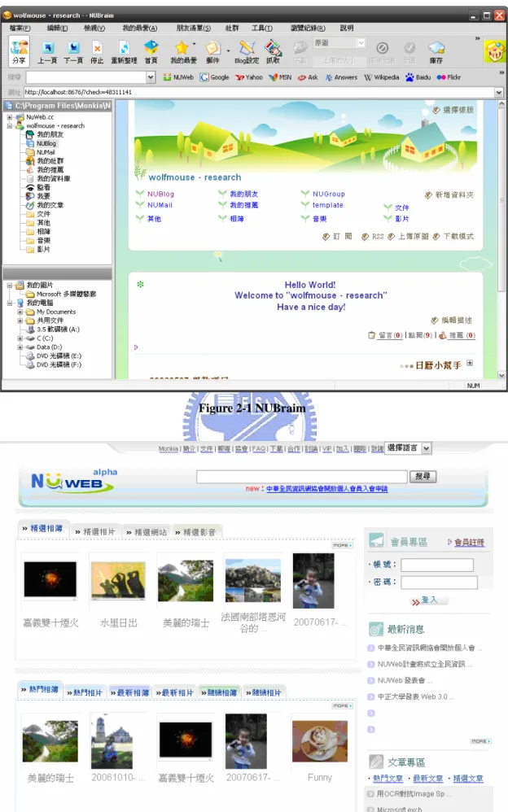Viewport: 508px width, 812px height.
Task: Open the 編輯(E) menu
Action: [57, 28]
